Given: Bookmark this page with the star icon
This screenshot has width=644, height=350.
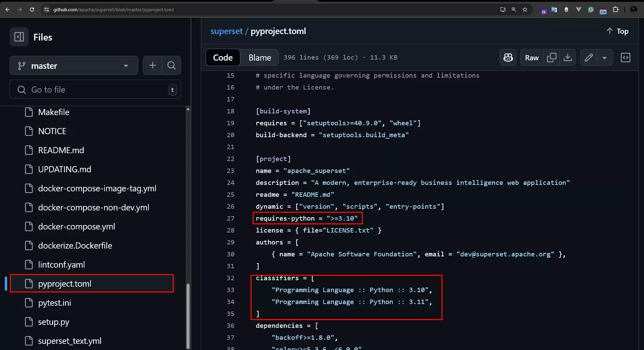Looking at the screenshot, I should point(525,10).
